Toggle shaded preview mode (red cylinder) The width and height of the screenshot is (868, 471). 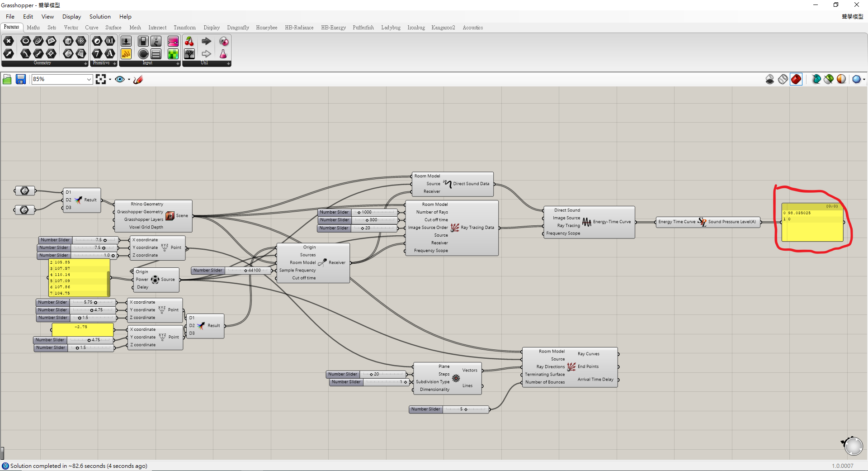pos(796,80)
